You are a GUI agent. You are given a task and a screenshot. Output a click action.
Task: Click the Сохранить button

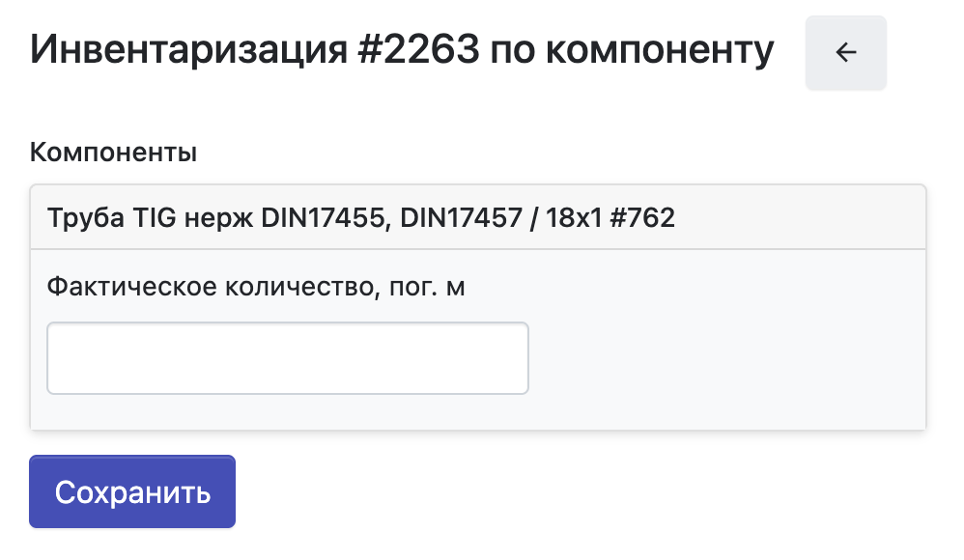tap(132, 491)
